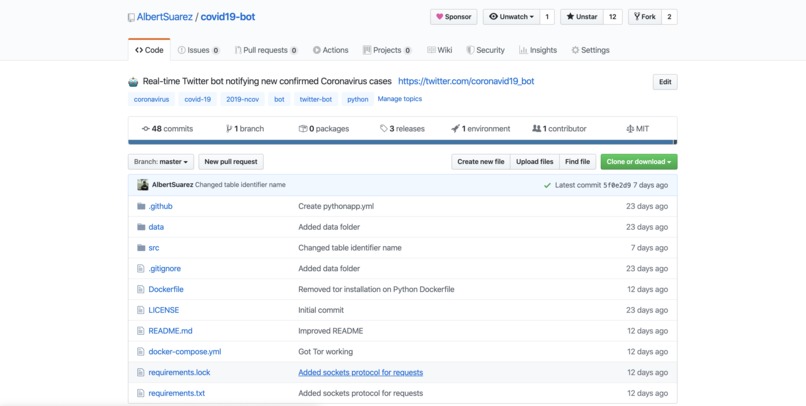Select the covid-19 topic tag
This screenshot has height=406, width=806.
click(x=197, y=99)
